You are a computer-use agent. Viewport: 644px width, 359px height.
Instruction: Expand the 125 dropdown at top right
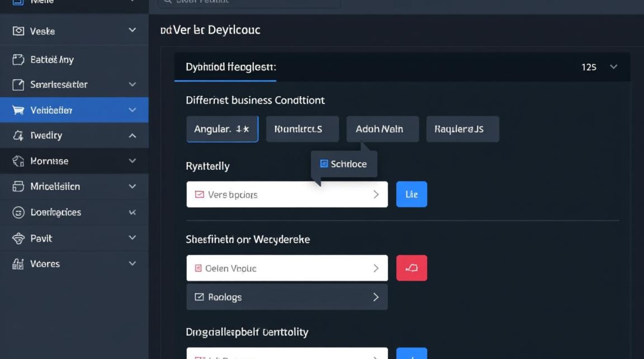pyautogui.click(x=614, y=67)
